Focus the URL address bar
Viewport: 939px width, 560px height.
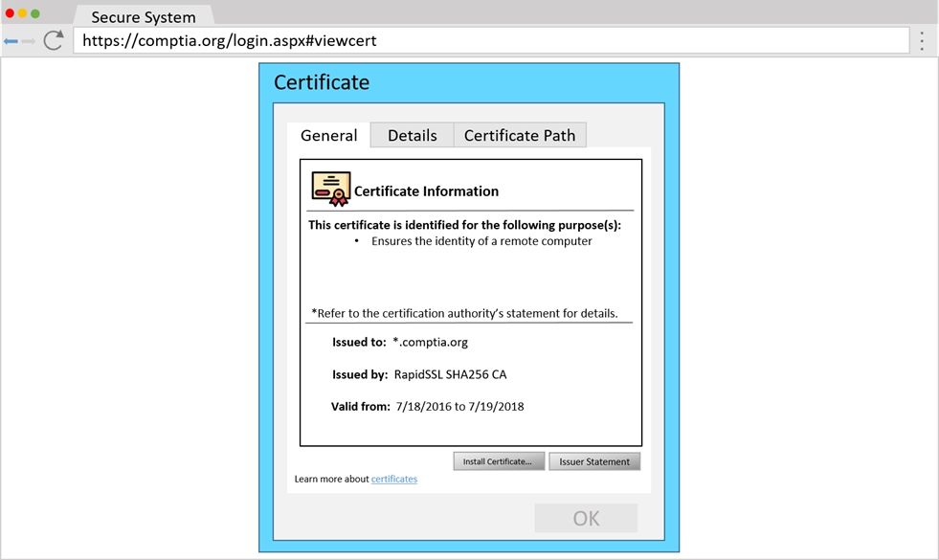(491, 40)
